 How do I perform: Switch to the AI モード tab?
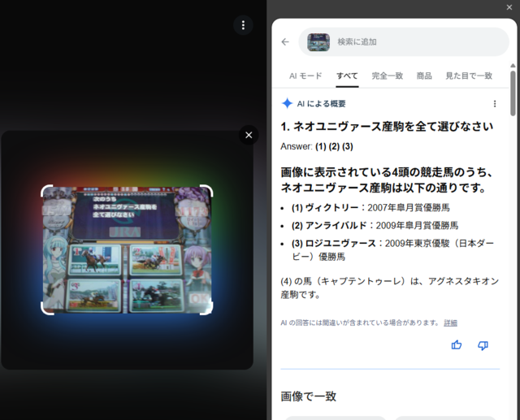tap(305, 76)
